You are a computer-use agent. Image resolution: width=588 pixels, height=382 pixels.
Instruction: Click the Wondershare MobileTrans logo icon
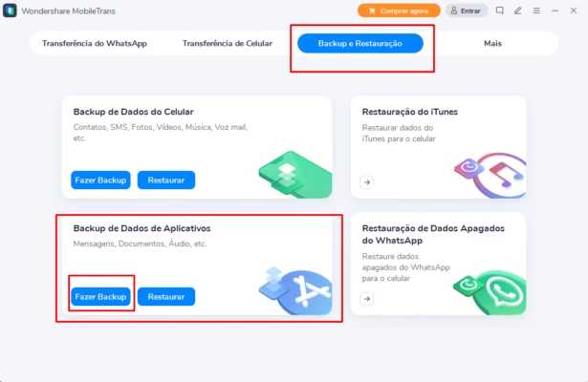[10, 11]
